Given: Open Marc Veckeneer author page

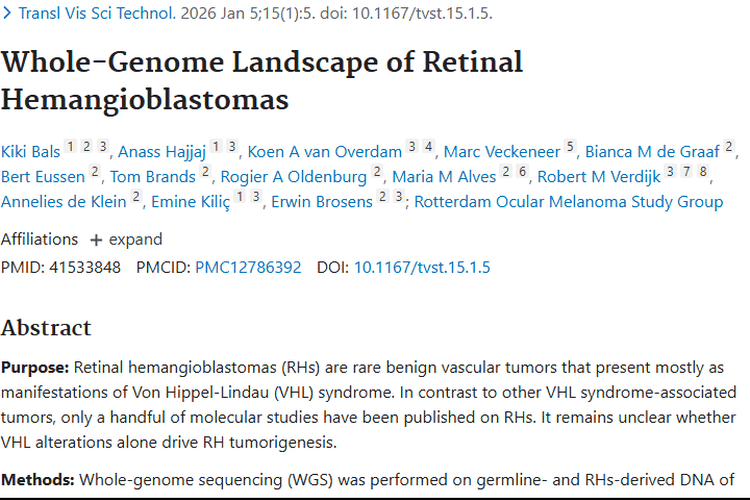Looking at the screenshot, I should [501, 152].
